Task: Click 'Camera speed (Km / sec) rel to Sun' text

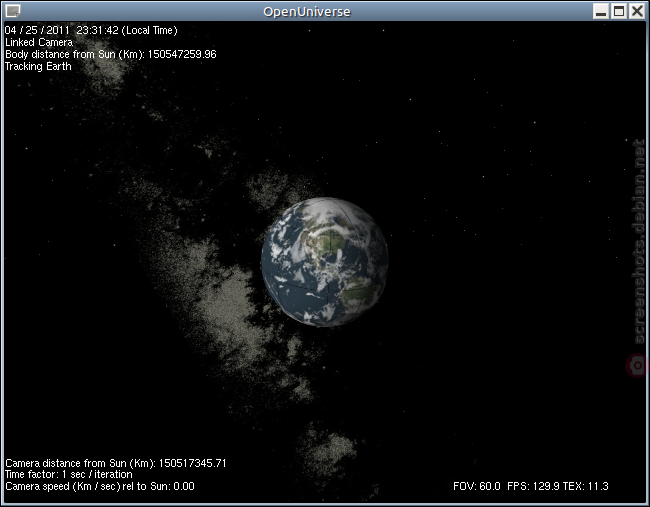Action: tap(99, 486)
